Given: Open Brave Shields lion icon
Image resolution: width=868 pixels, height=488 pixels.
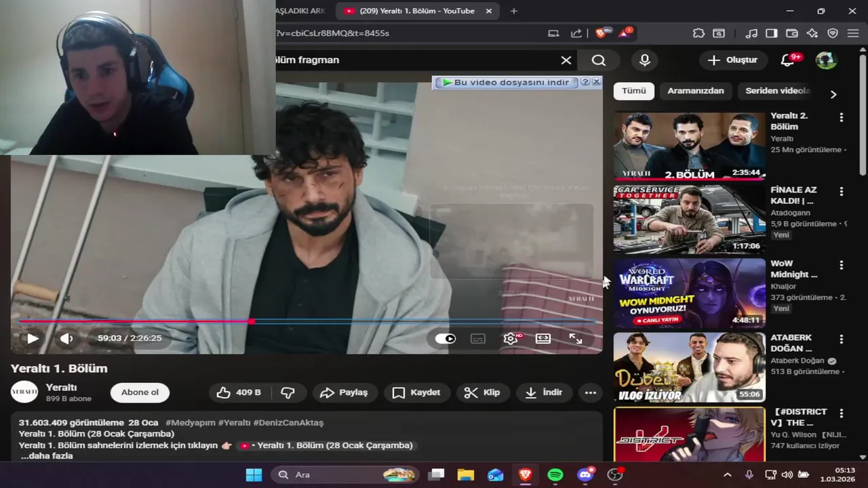Looking at the screenshot, I should [600, 33].
